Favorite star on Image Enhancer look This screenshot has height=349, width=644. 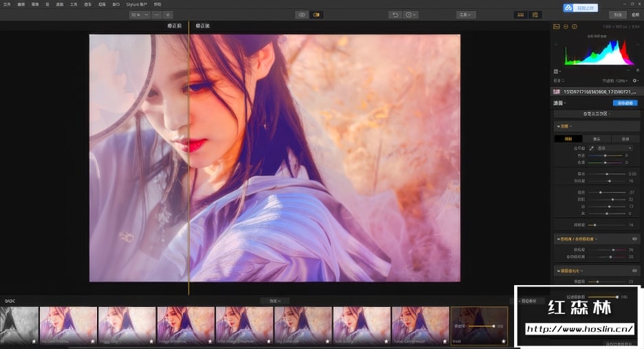click(210, 341)
